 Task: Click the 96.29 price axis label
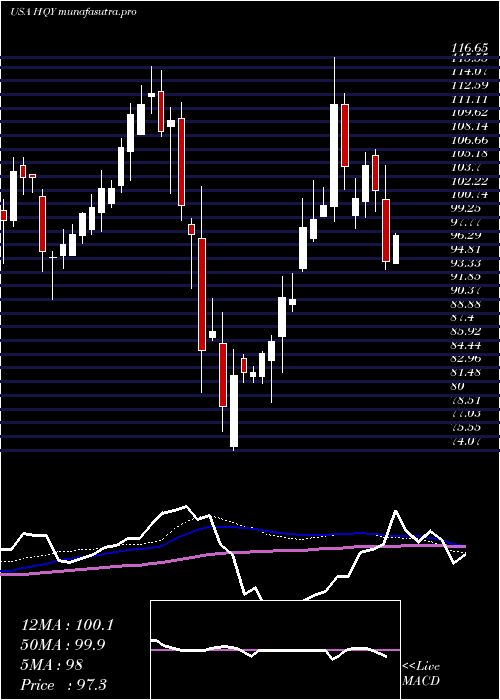click(x=467, y=236)
